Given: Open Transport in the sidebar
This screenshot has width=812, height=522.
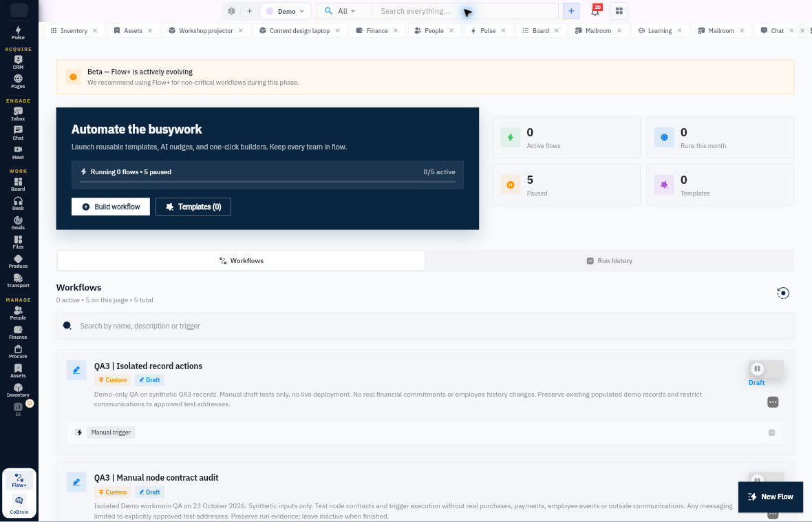Looking at the screenshot, I should 18,280.
